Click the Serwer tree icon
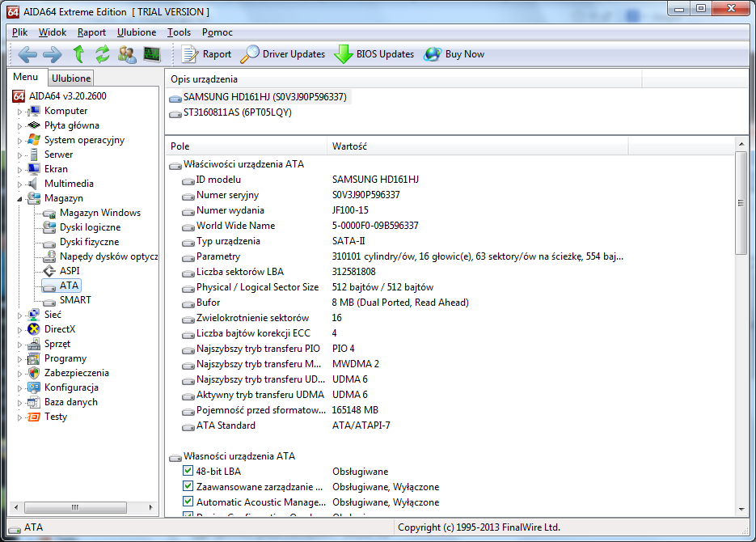The image size is (756, 542). click(x=34, y=155)
